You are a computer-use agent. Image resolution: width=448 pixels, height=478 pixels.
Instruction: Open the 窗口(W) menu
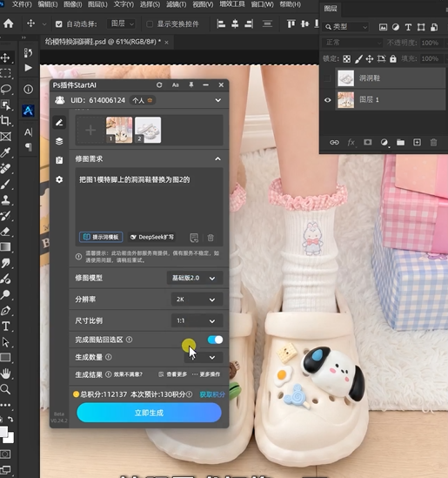click(262, 4)
